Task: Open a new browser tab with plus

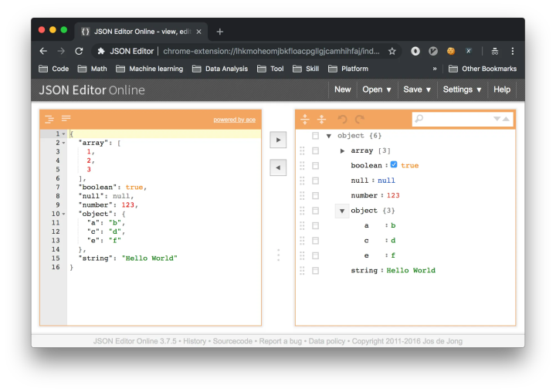Action: [220, 32]
